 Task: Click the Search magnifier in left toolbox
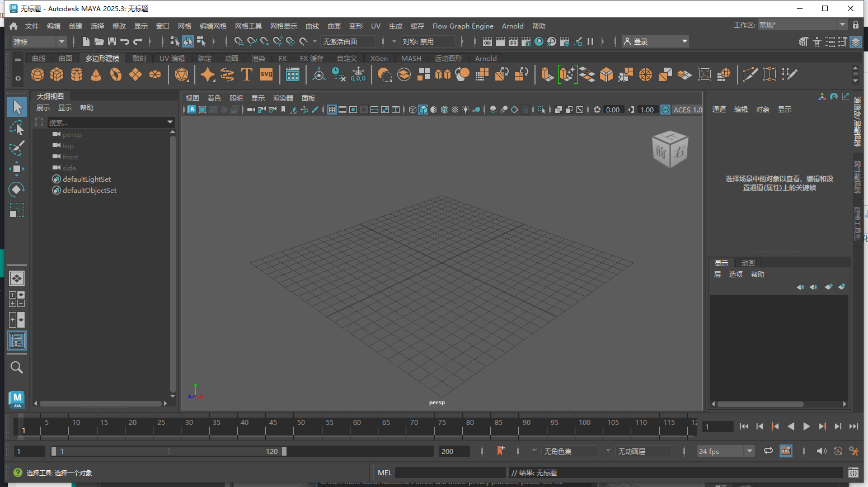pyautogui.click(x=17, y=367)
